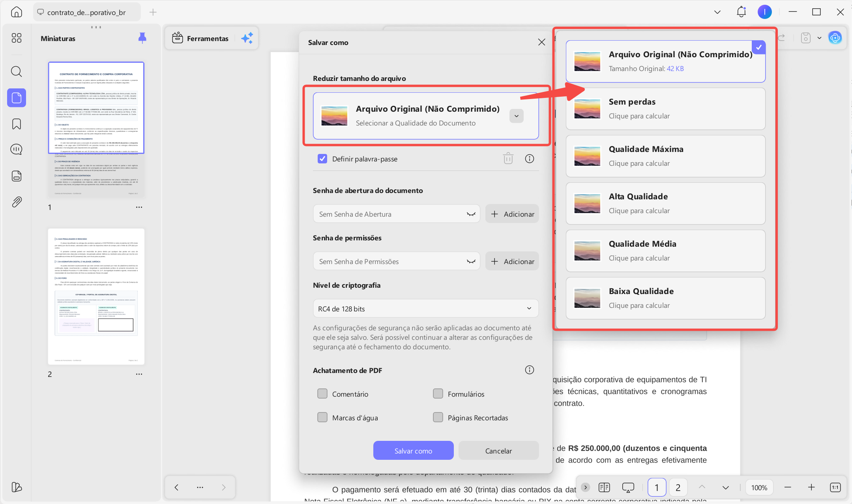Expand the Arquivo Original quality dropdown

(516, 116)
